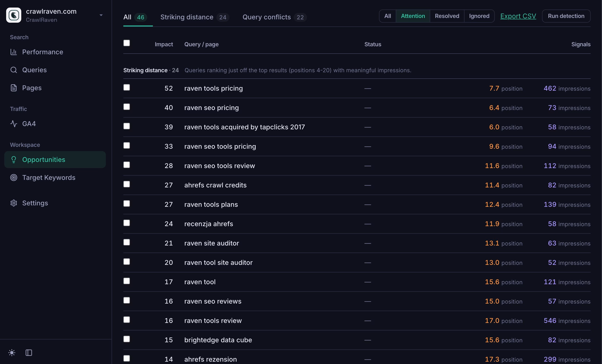Expand the crawlraven.com site switcher dropdown
The height and width of the screenshot is (364, 602).
[x=101, y=15]
